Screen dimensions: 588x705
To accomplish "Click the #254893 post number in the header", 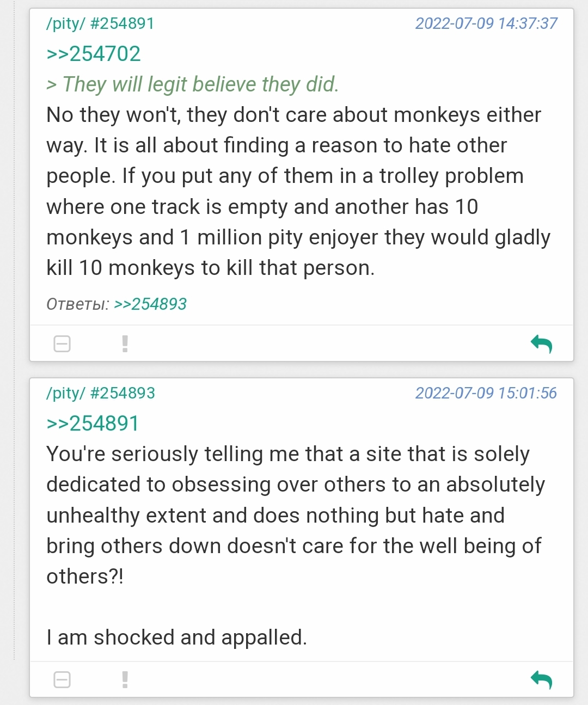I will click(x=122, y=393).
